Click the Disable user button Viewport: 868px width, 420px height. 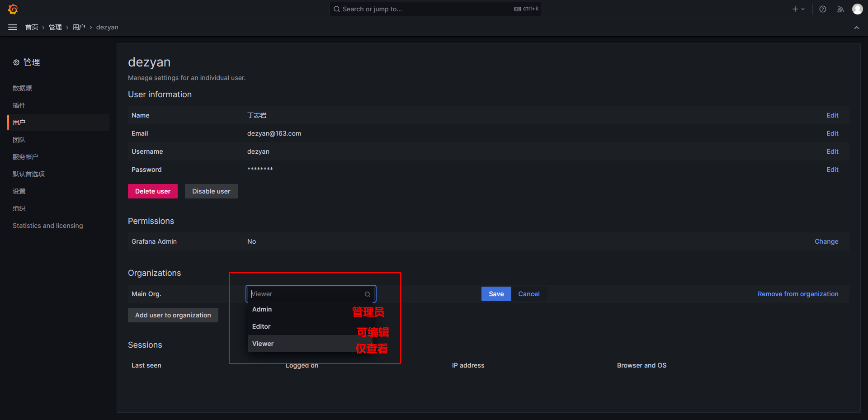tap(211, 191)
